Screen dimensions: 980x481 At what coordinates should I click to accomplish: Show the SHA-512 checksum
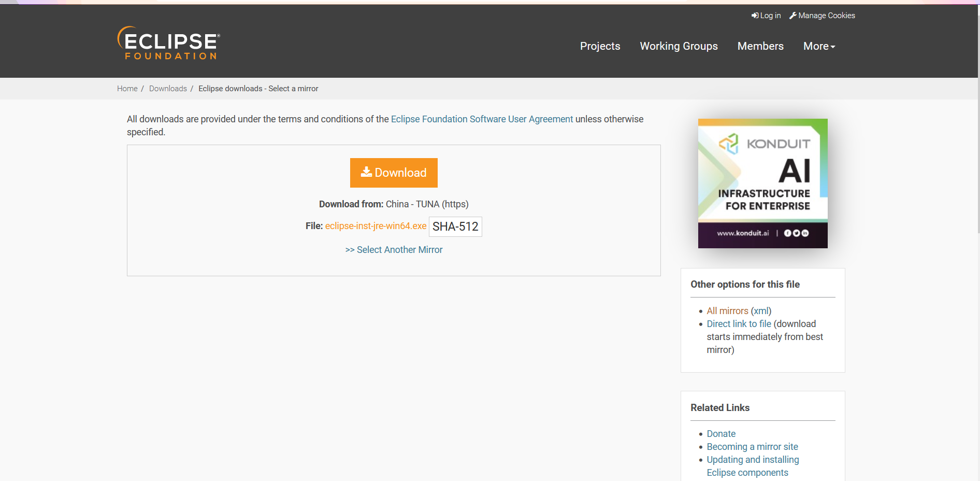[x=455, y=227]
